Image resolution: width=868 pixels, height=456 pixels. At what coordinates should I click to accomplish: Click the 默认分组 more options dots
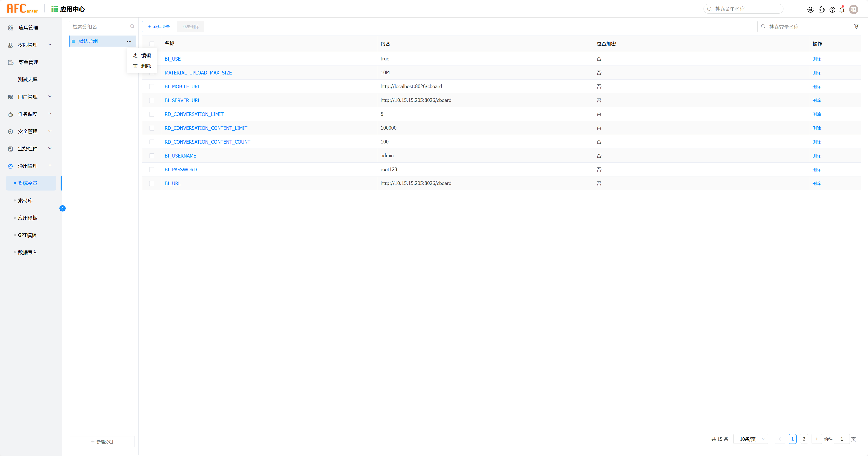coord(129,41)
